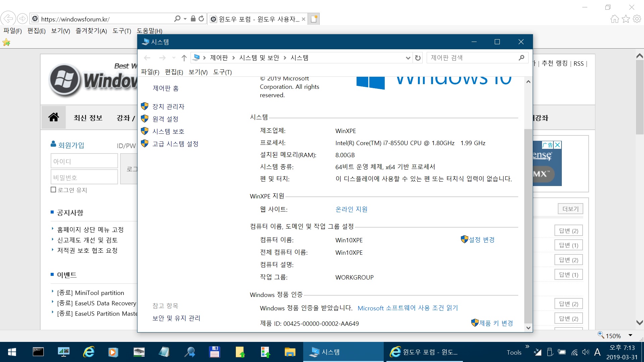The width and height of the screenshot is (644, 362).
Task: Open 보기(V) menu in System window
Action: click(x=198, y=72)
